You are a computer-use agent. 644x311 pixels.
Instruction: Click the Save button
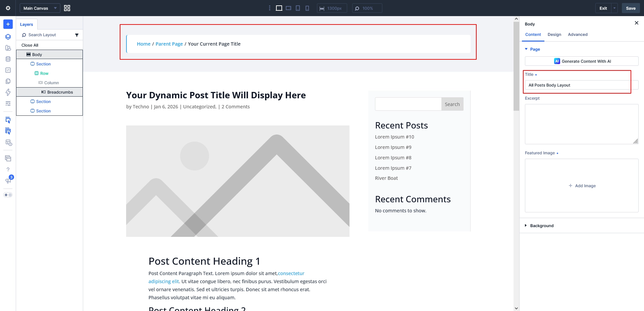click(631, 8)
